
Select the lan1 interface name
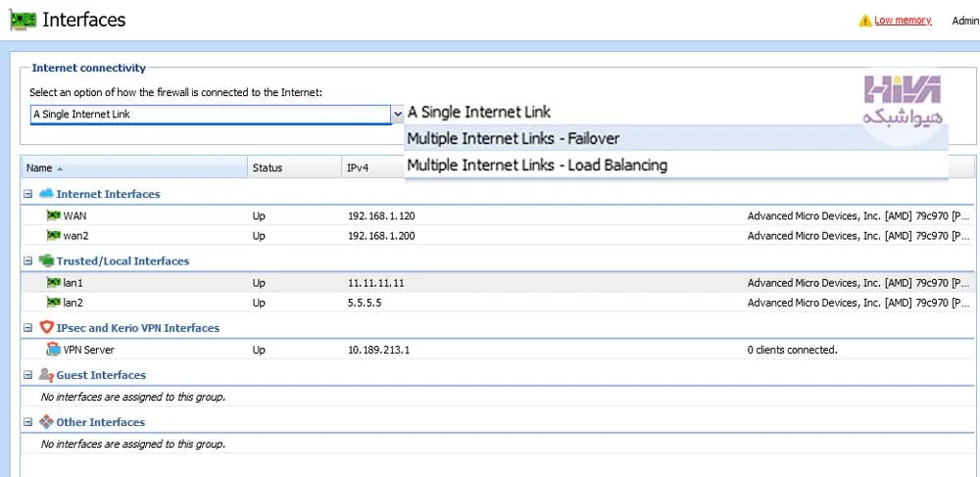(x=73, y=283)
